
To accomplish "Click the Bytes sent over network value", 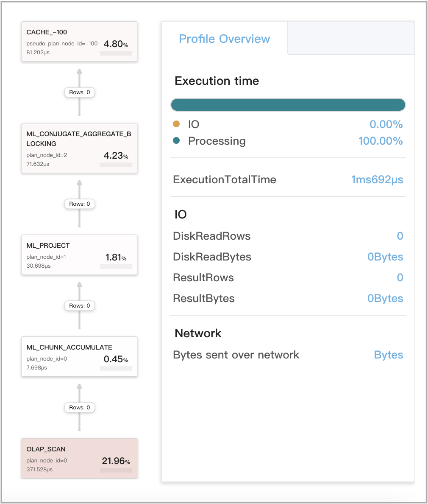I will tap(388, 355).
